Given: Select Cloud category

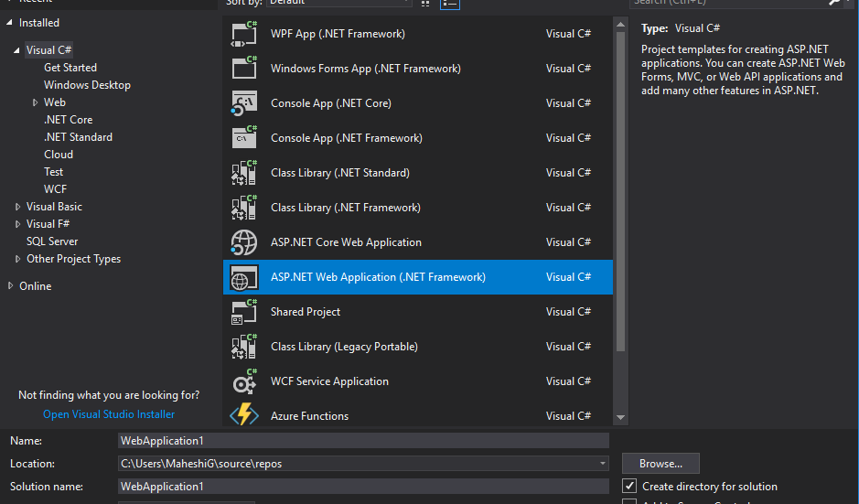Looking at the screenshot, I should point(58,155).
